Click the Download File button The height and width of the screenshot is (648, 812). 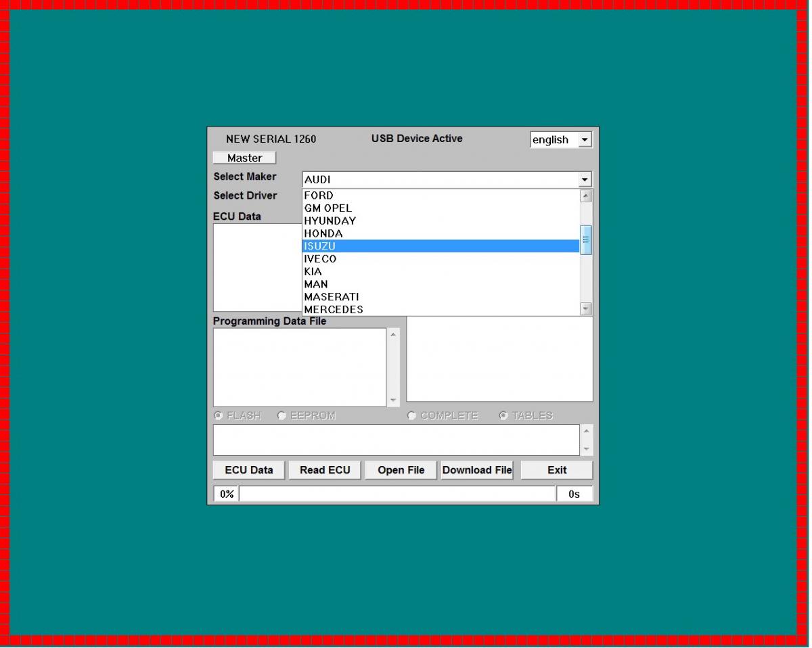pos(477,470)
